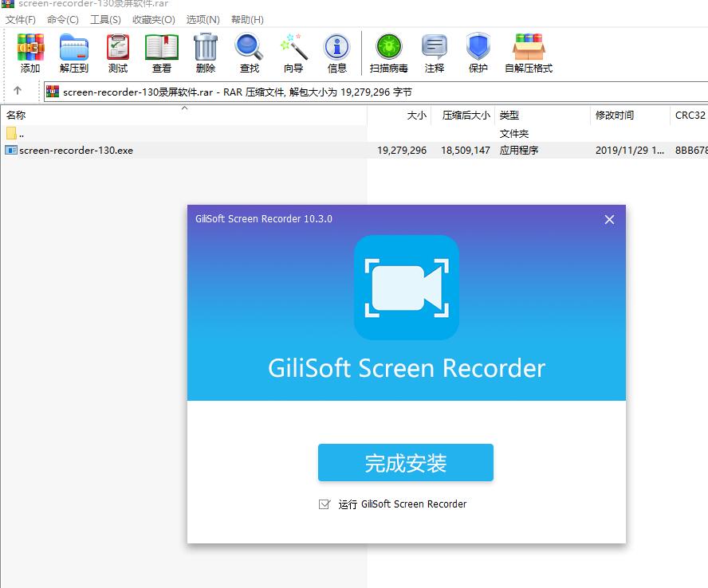The width and height of the screenshot is (708, 588).
Task: Click the 扫描病毒 (Virus scan) icon
Action: pos(389,47)
